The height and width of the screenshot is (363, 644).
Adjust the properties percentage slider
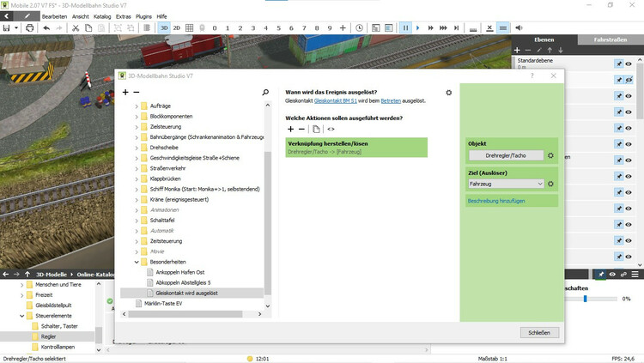click(586, 299)
